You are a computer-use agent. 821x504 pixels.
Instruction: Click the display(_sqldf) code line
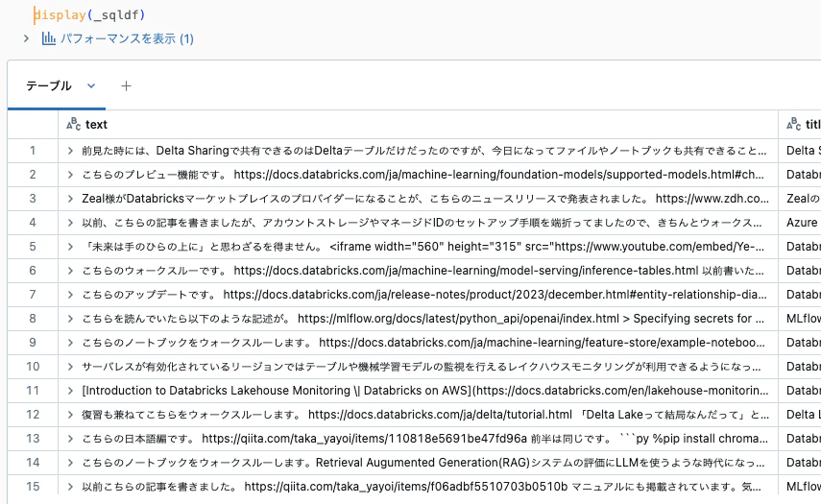point(89,14)
